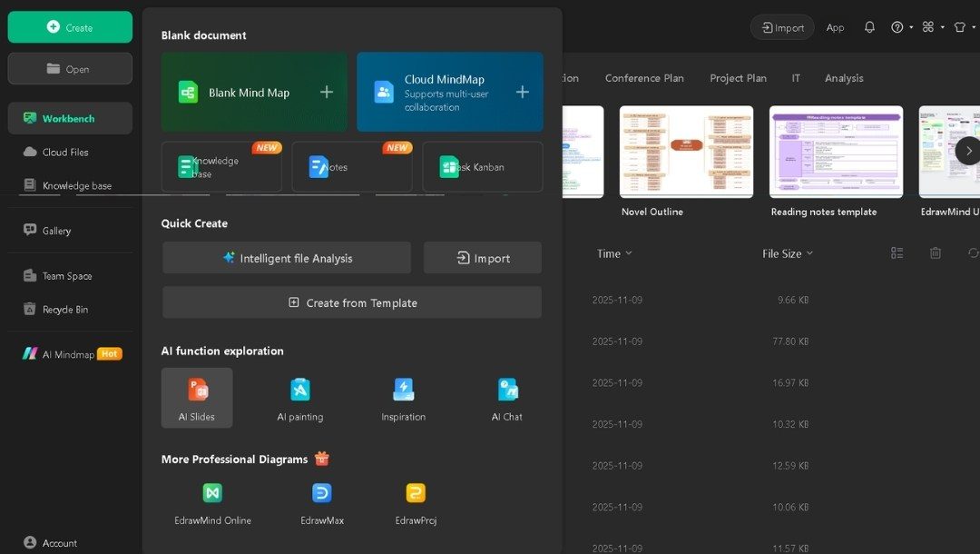Select the AI painting feature
The height and width of the screenshot is (554, 980).
coord(299,397)
